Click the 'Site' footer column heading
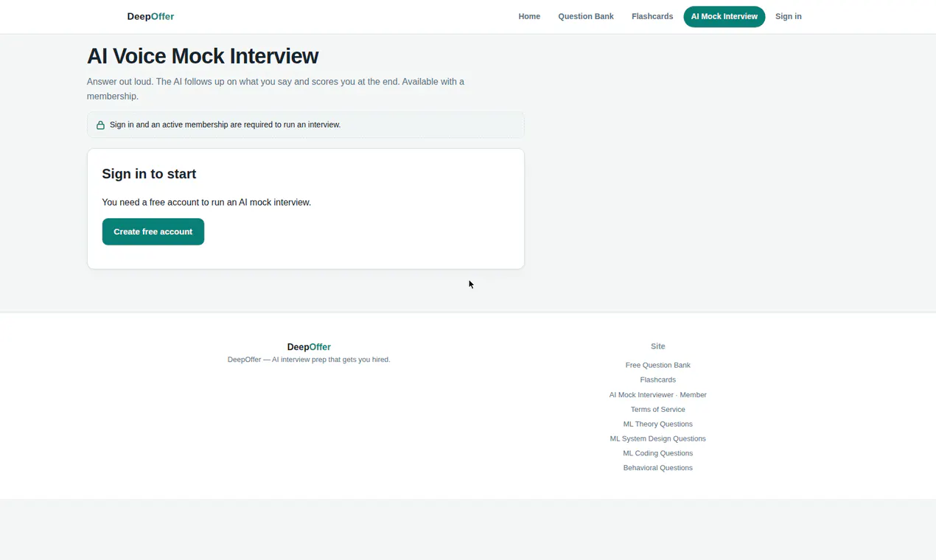 658,346
